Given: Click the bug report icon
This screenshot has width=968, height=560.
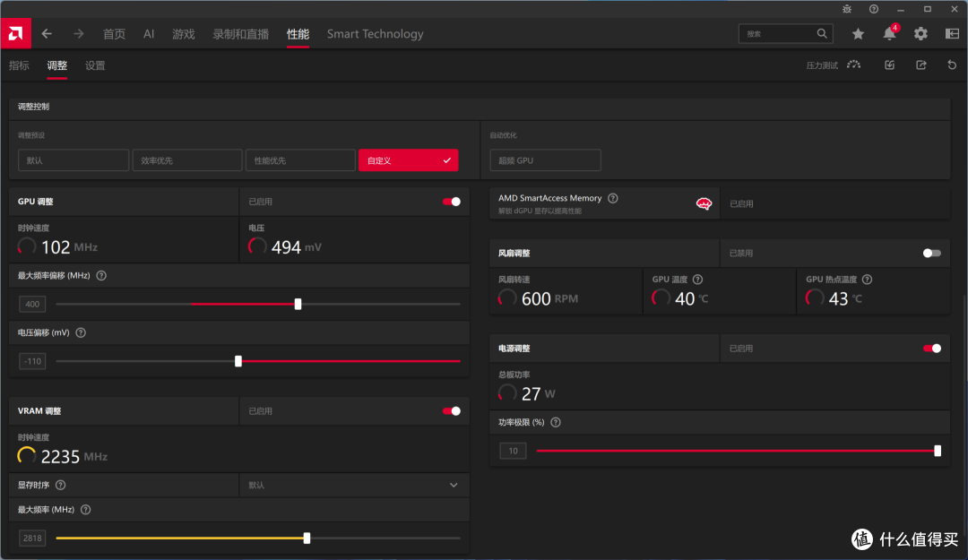Looking at the screenshot, I should [847, 9].
